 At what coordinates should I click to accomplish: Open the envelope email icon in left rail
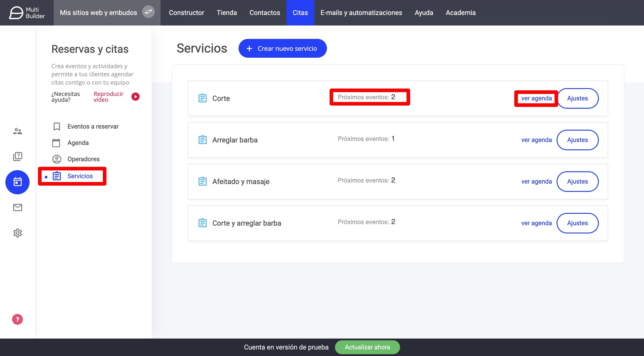coord(17,208)
